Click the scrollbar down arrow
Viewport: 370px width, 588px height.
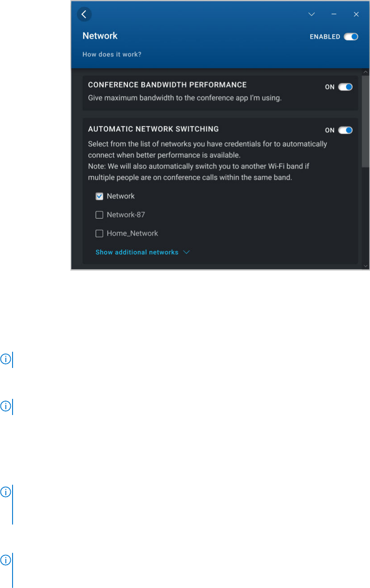[x=366, y=266]
